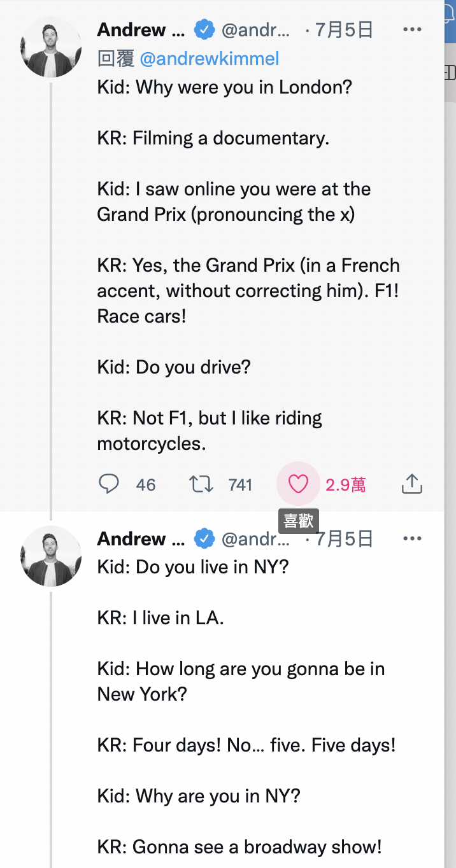This screenshot has height=868, width=456.
Task: Click the 2.9萬 likes count
Action: [346, 485]
